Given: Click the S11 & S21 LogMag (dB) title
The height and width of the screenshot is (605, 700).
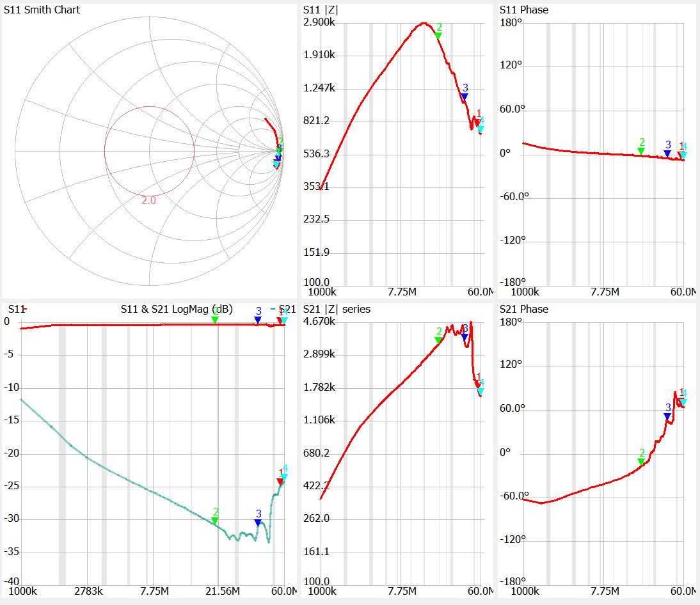Looking at the screenshot, I should [176, 310].
